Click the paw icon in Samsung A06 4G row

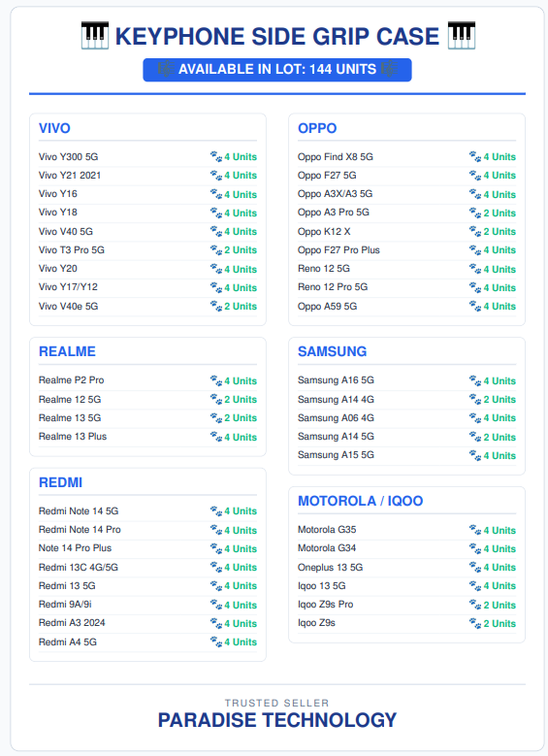[x=475, y=418]
